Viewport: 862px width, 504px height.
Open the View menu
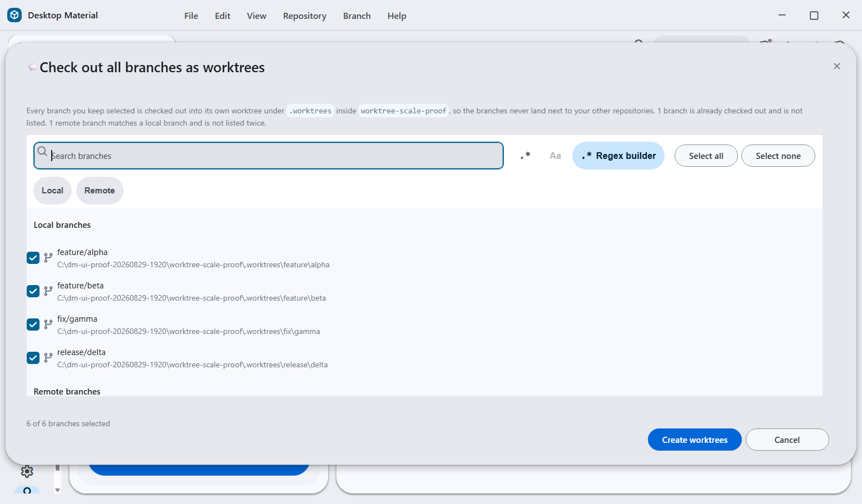256,16
